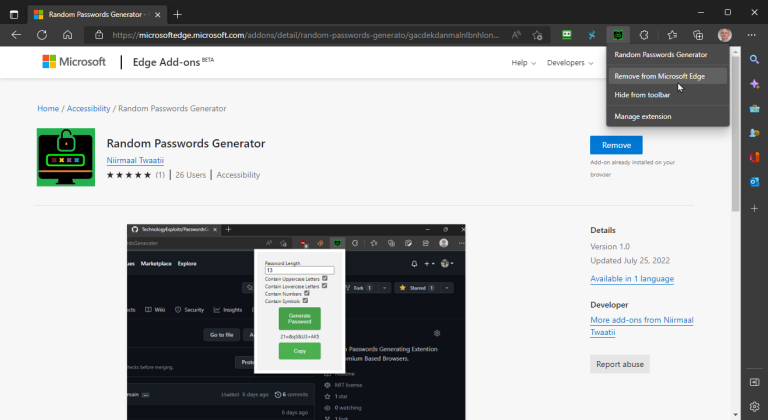Click the blue Remove button

click(x=616, y=145)
